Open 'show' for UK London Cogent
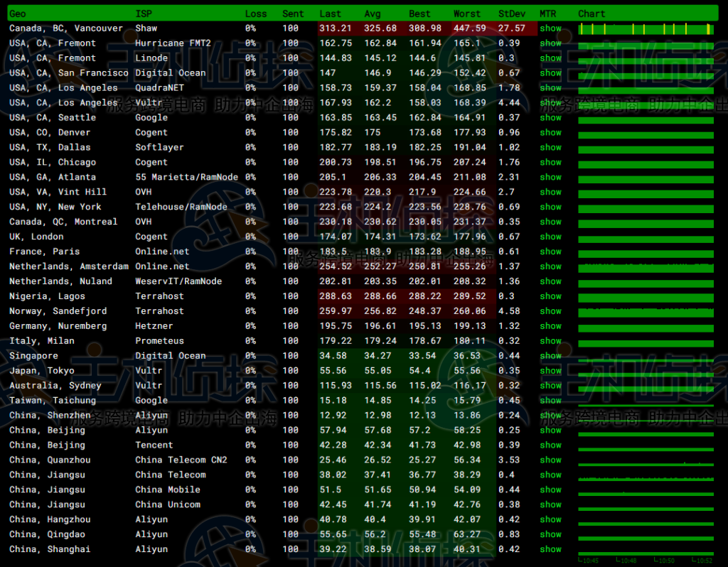This screenshot has height=567, width=728. click(x=550, y=236)
